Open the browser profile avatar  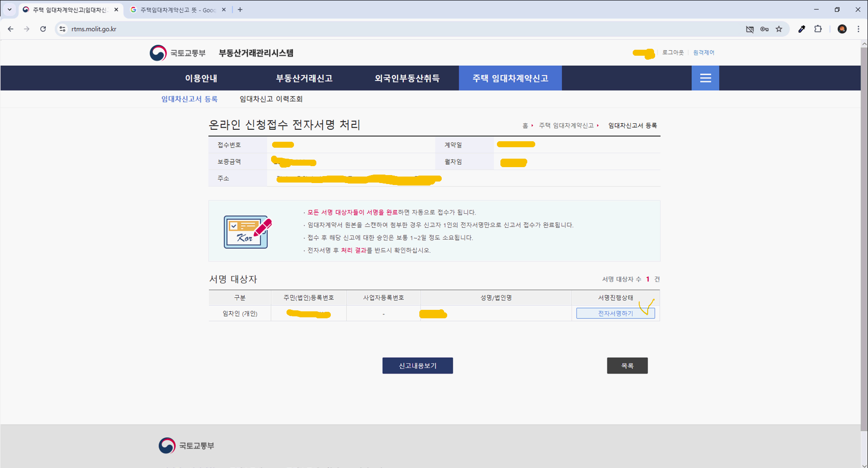[842, 29]
